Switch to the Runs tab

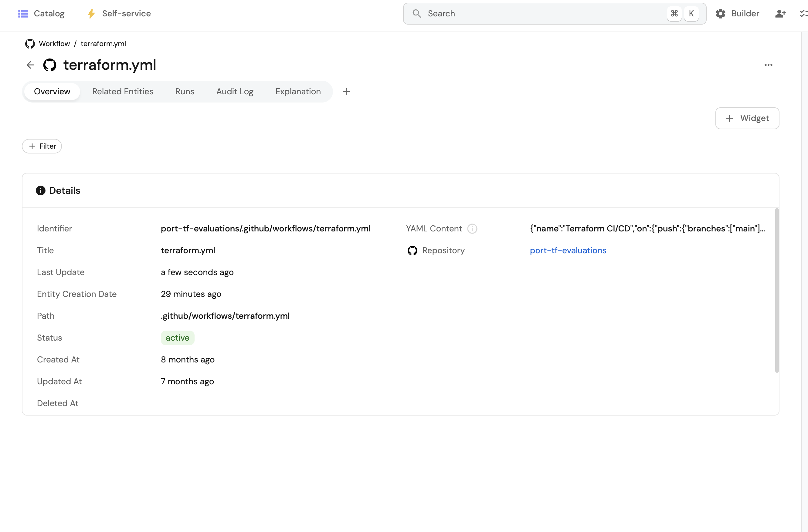point(185,92)
